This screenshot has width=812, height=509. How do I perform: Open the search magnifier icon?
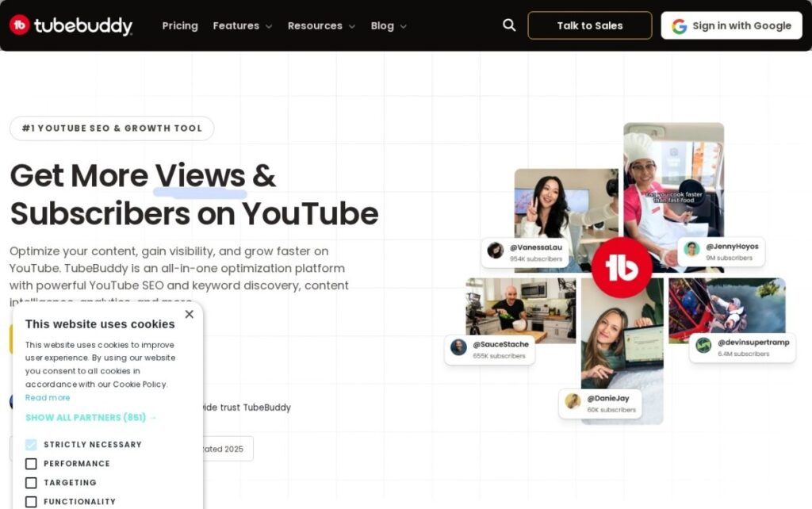point(509,25)
